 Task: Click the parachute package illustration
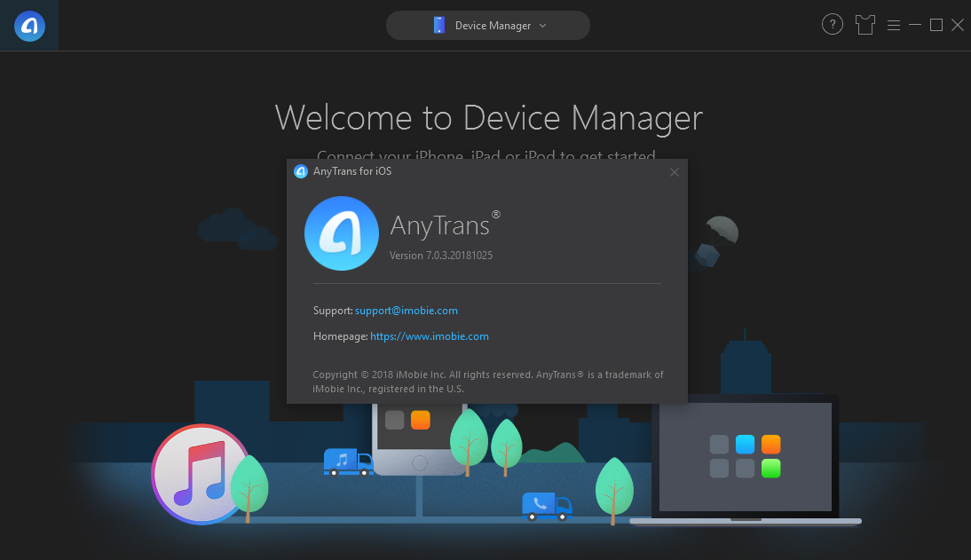click(x=715, y=241)
